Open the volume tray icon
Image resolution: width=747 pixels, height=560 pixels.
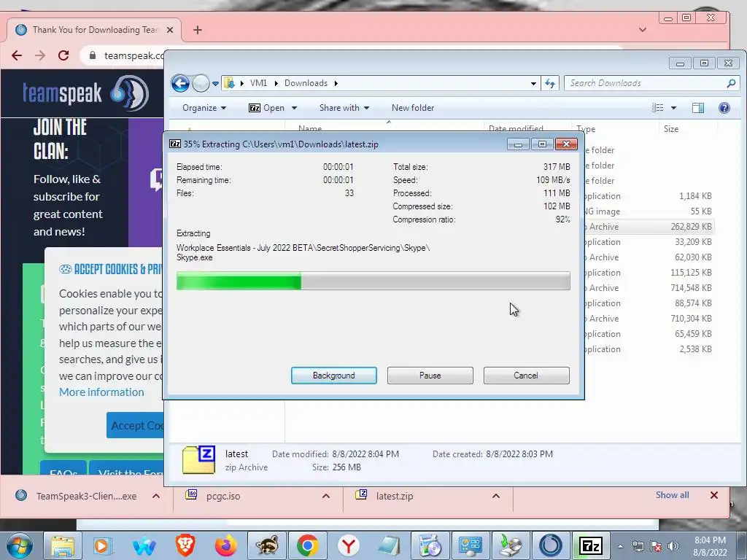click(673, 546)
